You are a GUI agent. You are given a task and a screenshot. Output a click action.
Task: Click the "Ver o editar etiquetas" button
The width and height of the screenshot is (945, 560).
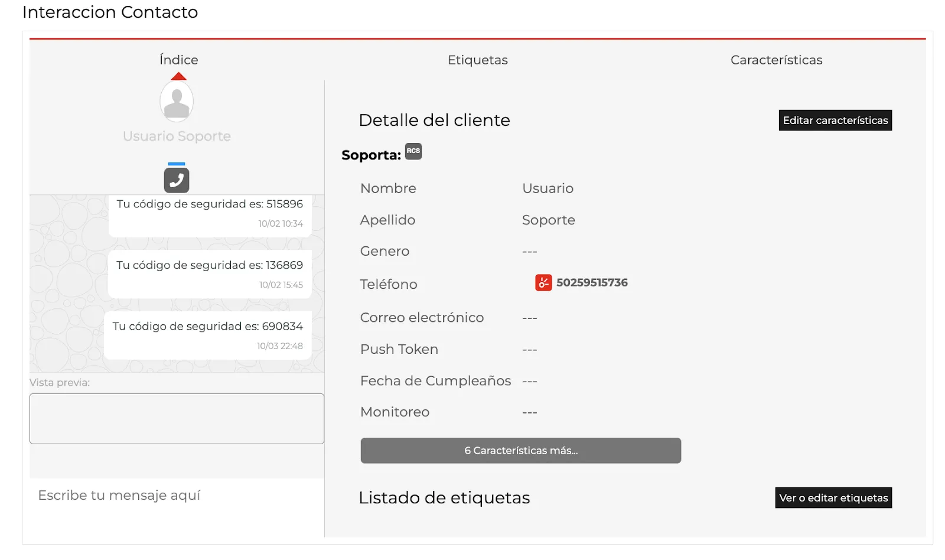833,498
